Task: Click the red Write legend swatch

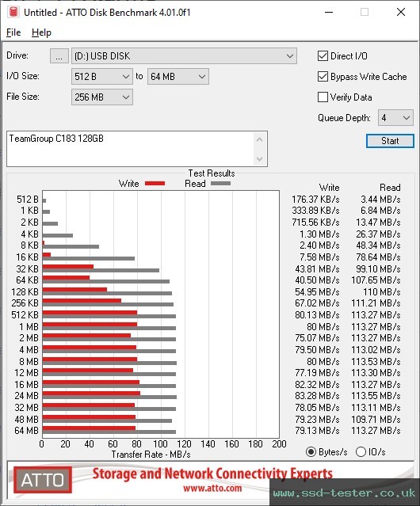Action: coord(155,183)
